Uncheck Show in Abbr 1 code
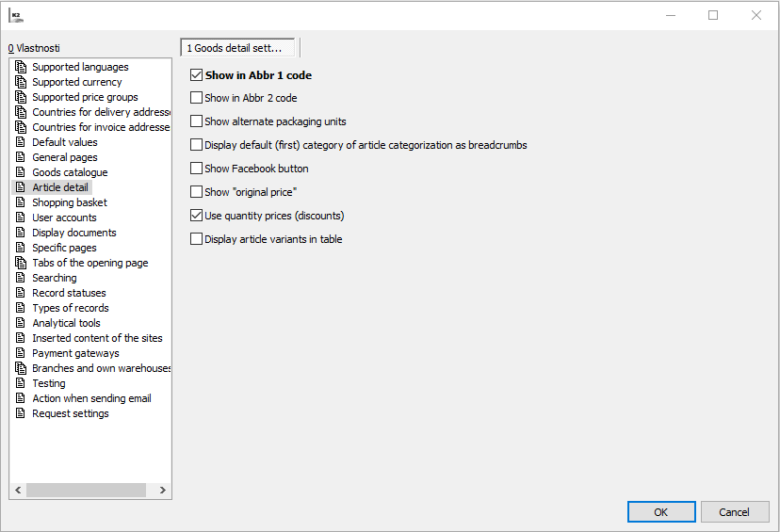The height and width of the screenshot is (532, 780). (x=197, y=75)
